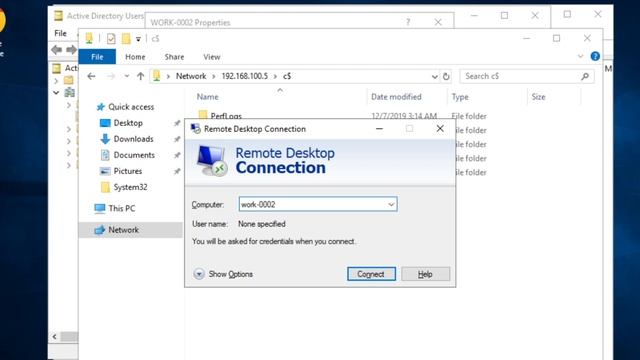640x360 pixels.
Task: Go up one folder level arrow
Action: click(140, 76)
